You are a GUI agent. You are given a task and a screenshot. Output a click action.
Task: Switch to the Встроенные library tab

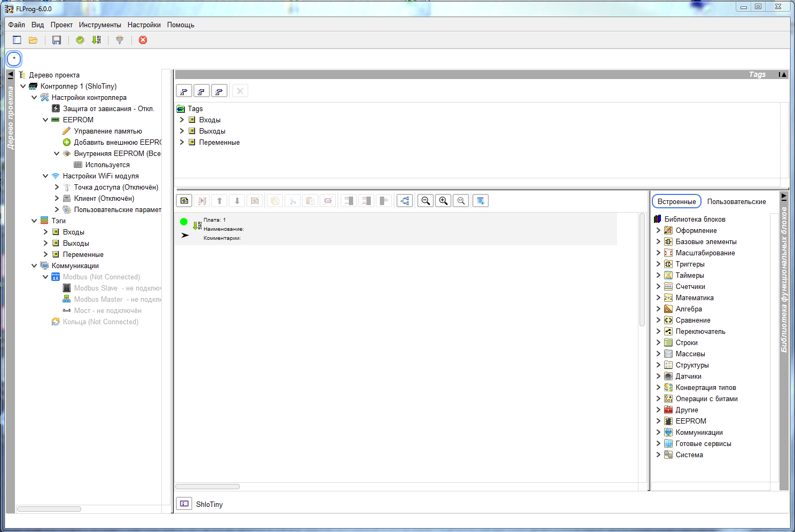tap(676, 201)
